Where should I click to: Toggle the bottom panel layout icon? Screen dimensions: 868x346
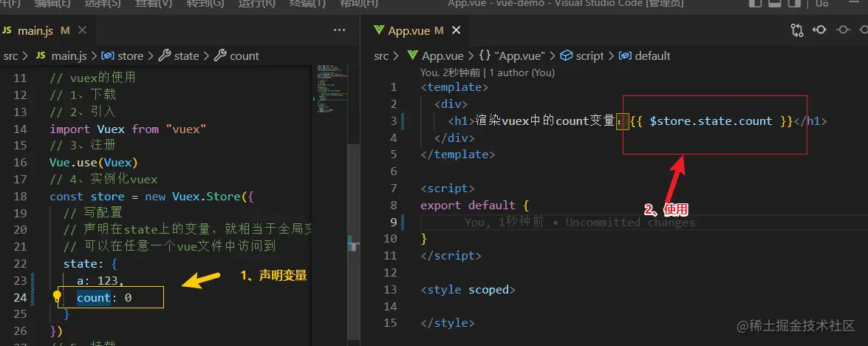pyautogui.click(x=774, y=3)
